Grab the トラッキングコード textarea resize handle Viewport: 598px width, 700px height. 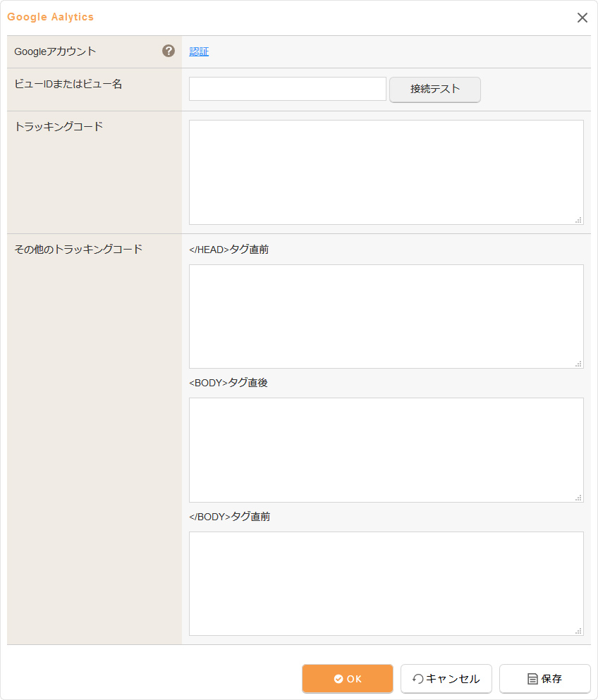point(578,220)
